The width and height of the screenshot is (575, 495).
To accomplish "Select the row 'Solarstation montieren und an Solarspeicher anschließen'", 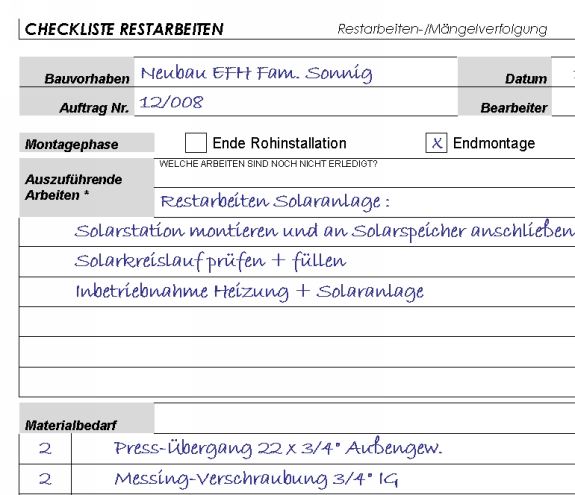I will click(297, 232).
